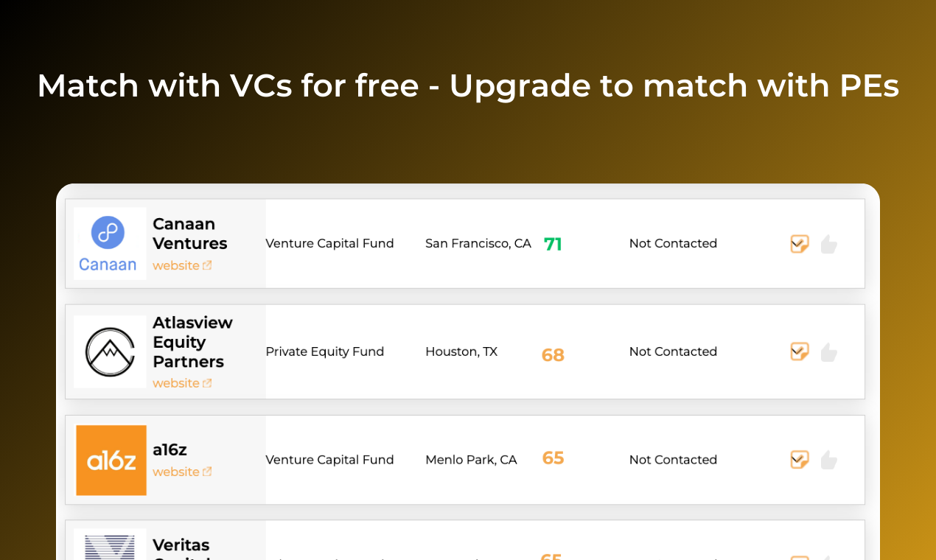Click Canaan Ventures match score 71
936x560 pixels.
tap(553, 244)
